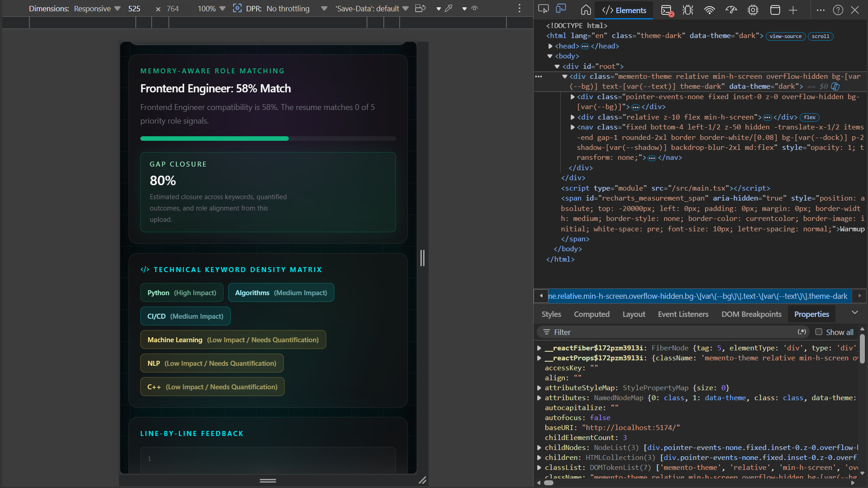Toggle the scroll badge on html element
Image resolution: width=868 pixels, height=488 pixels.
tap(820, 36)
